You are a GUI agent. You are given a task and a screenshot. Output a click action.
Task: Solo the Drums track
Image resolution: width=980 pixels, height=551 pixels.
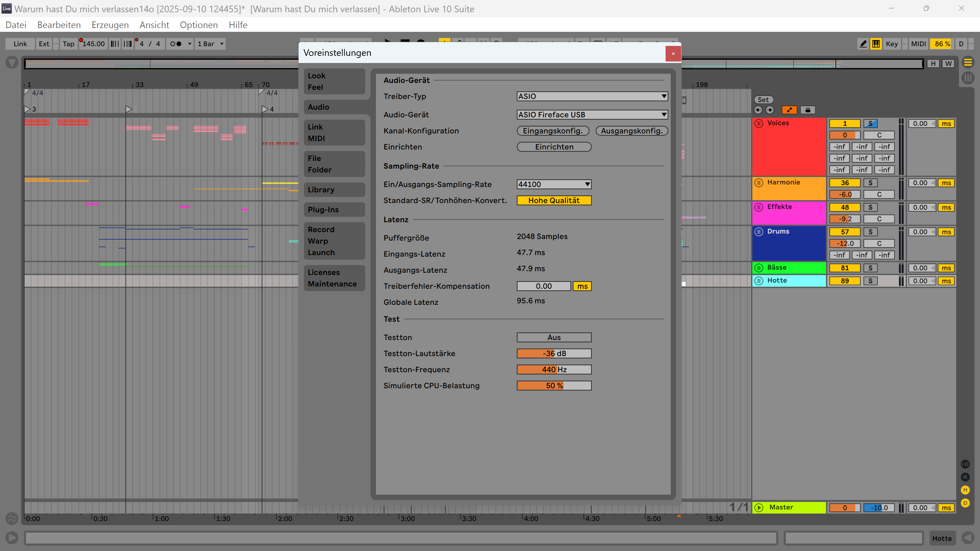coord(871,232)
